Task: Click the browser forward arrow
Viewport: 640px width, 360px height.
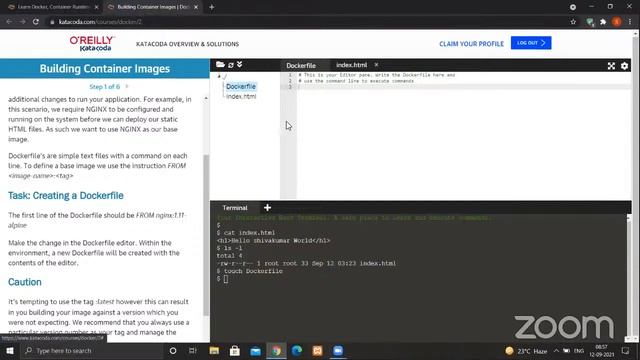Action: pyautogui.click(x=22, y=22)
